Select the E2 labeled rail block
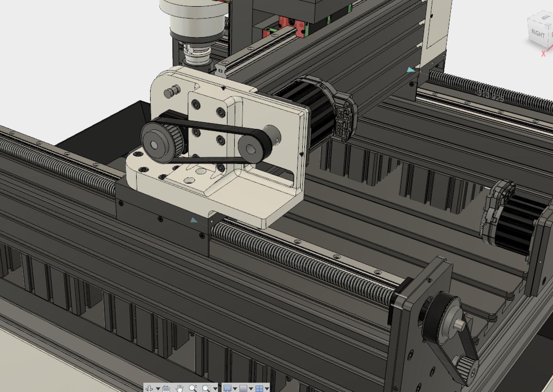The height and width of the screenshot is (392, 553). [x=220, y=71]
